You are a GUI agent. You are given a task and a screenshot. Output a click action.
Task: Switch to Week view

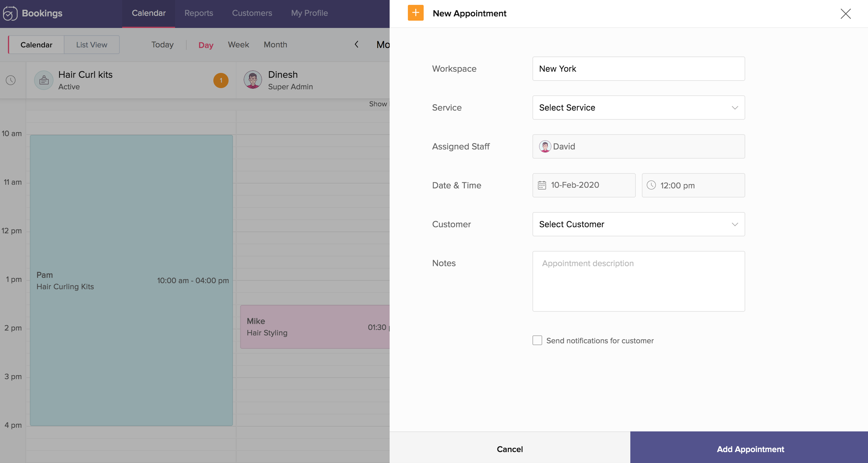click(x=238, y=45)
